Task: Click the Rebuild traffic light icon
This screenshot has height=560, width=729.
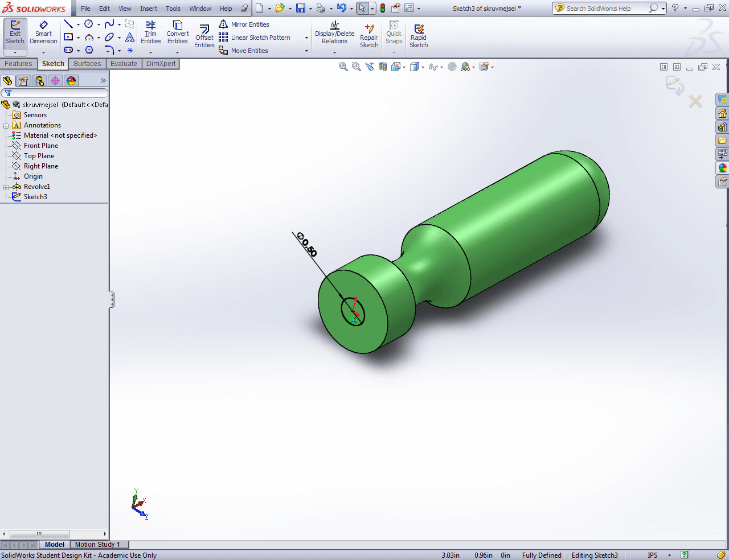Action: click(383, 8)
